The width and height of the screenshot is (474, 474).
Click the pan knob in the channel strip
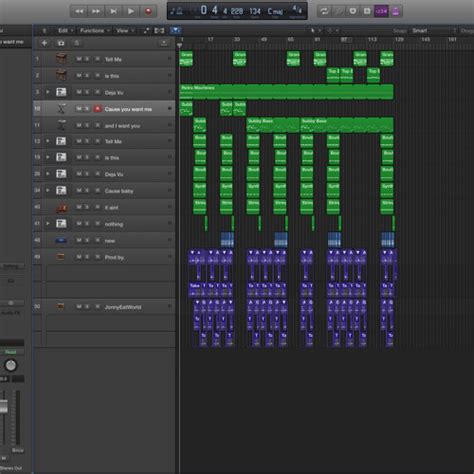tap(11, 365)
